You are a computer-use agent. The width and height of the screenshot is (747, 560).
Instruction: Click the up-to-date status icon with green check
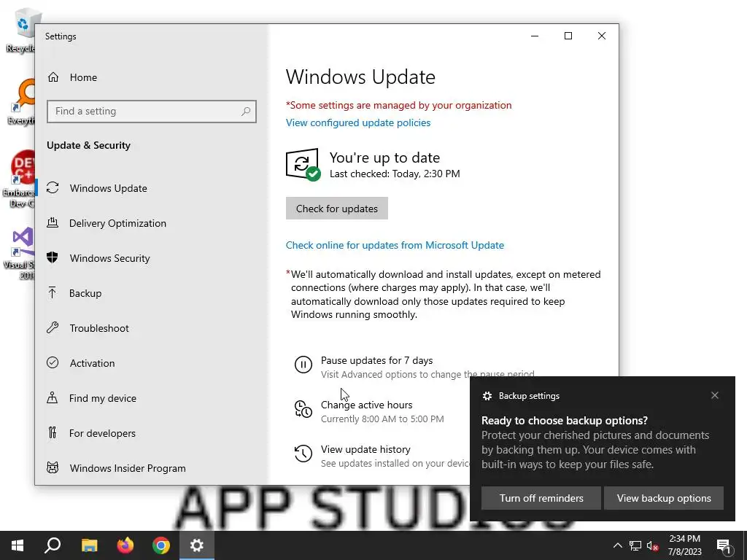click(x=303, y=165)
